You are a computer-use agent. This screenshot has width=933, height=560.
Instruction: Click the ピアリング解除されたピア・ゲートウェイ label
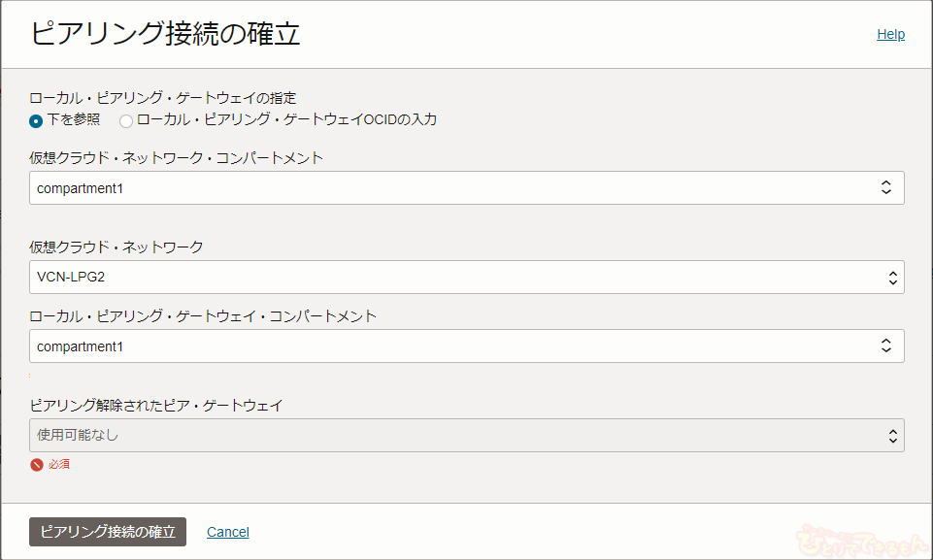click(x=156, y=405)
